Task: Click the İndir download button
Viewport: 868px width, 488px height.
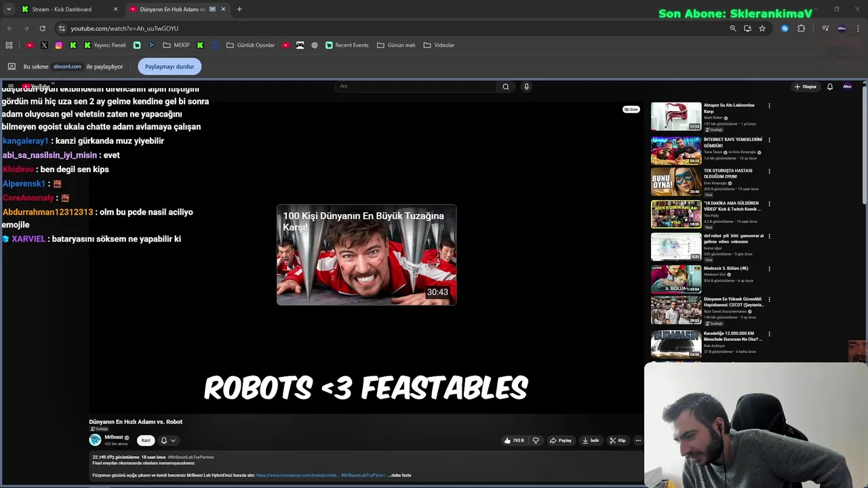Action: coord(591,441)
